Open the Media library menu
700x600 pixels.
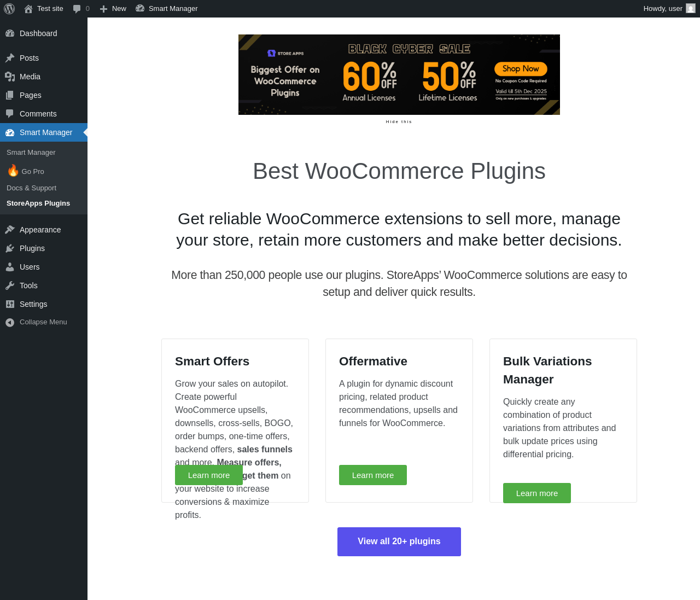click(44, 77)
